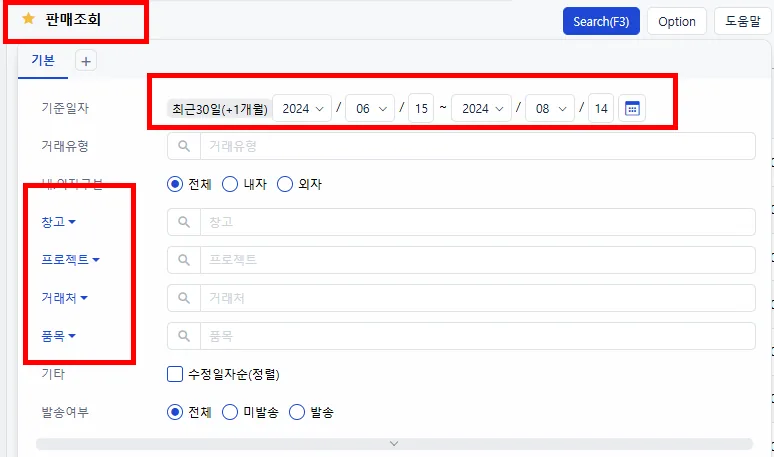Switch to the 기본 tab
This screenshot has height=457, width=774.
[43, 60]
